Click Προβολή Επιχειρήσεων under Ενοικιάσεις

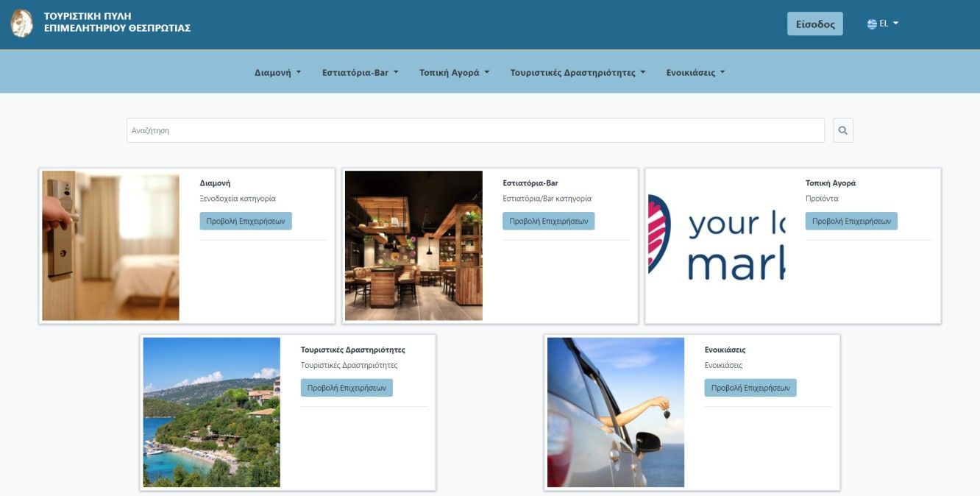click(750, 386)
